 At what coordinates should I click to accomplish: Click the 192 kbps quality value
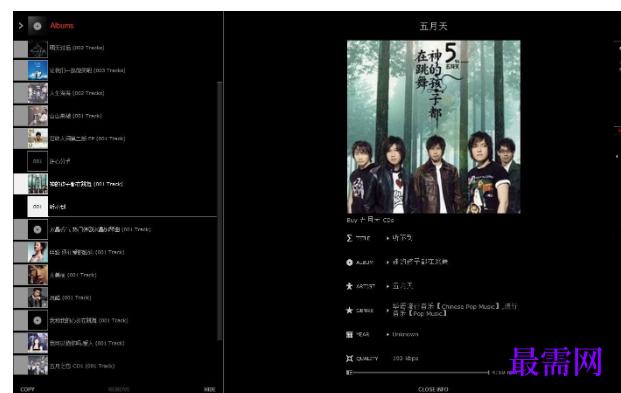coord(405,358)
